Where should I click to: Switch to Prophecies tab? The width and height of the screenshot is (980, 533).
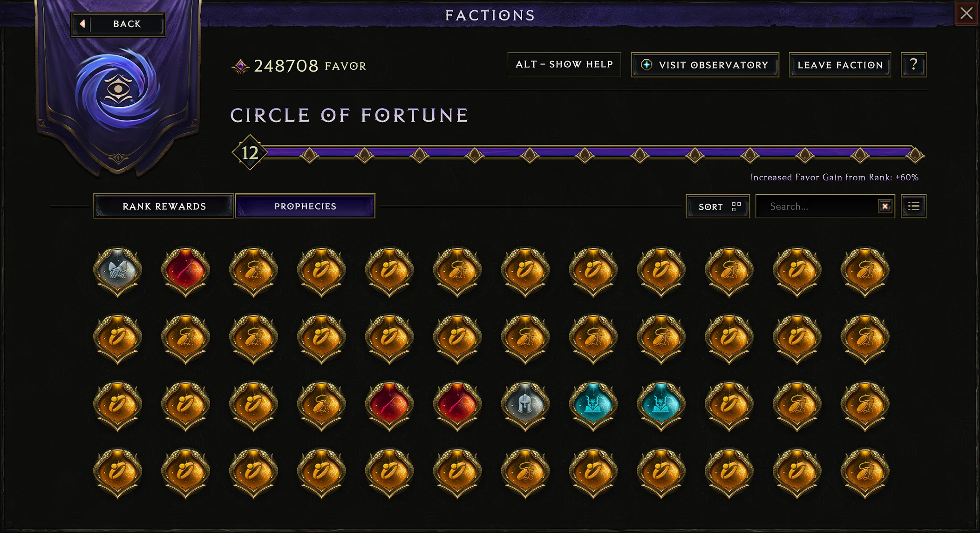coord(305,206)
